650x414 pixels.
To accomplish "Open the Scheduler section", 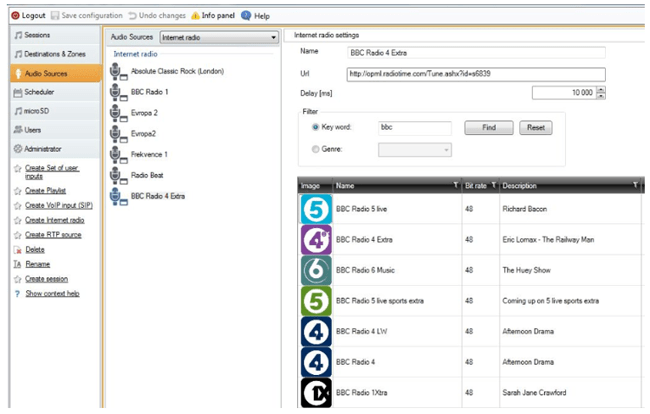I will 56,92.
